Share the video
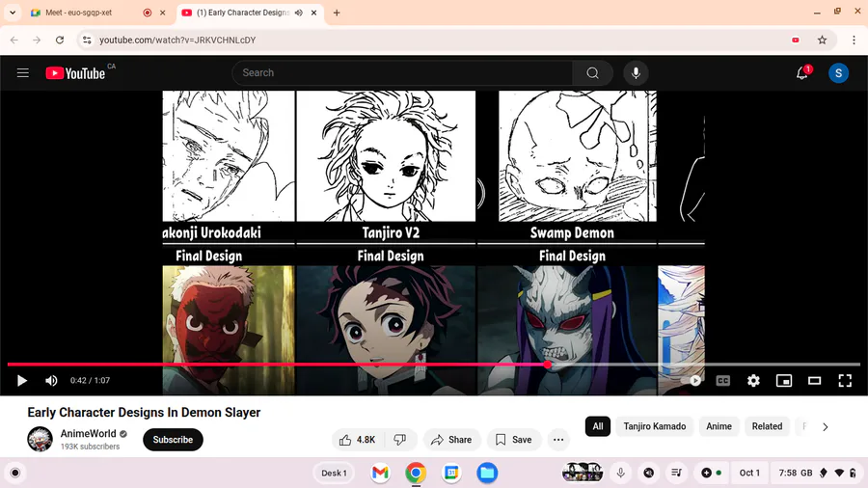868x488 pixels. pyautogui.click(x=451, y=440)
